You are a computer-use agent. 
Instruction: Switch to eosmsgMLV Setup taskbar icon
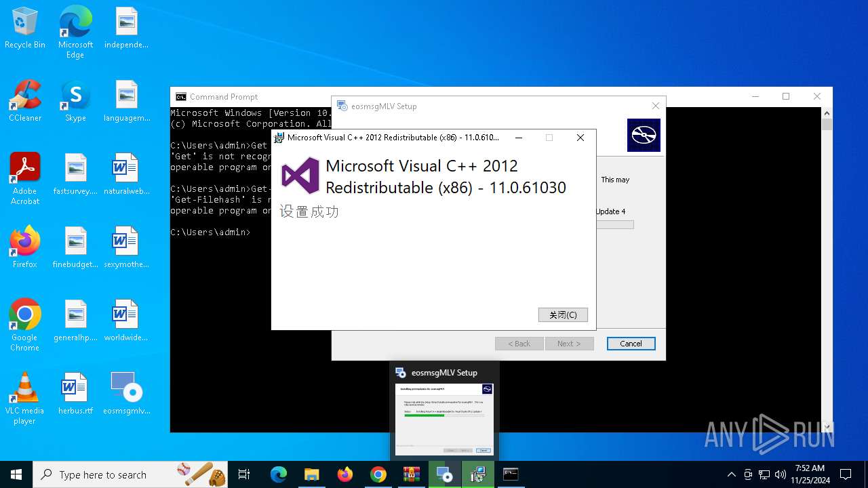click(x=445, y=474)
